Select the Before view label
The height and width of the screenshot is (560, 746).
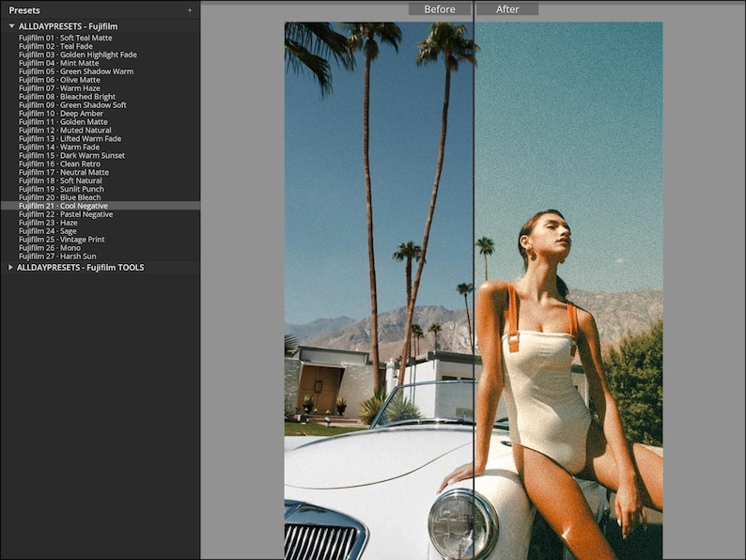pyautogui.click(x=440, y=9)
